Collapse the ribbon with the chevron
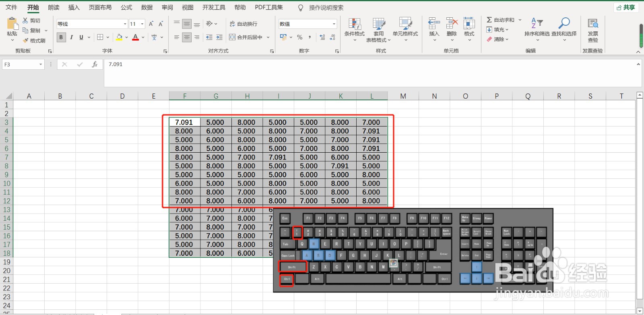Screen dimensions: 644x315 click(x=638, y=52)
